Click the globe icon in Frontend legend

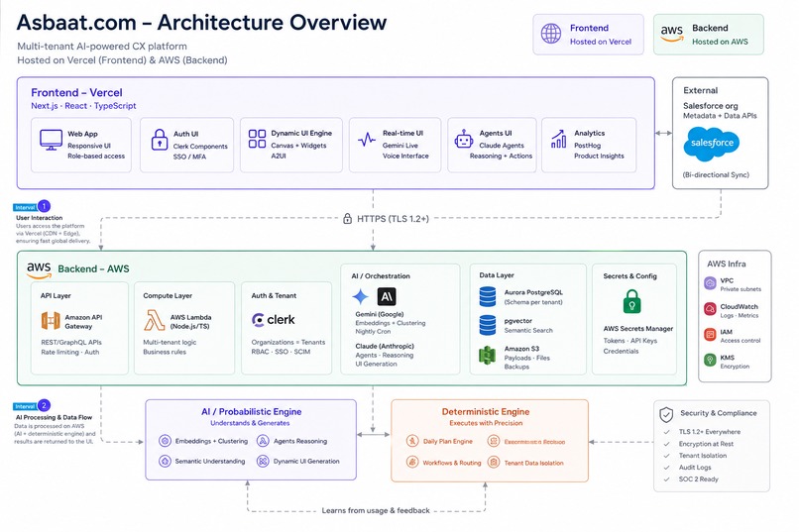551,34
